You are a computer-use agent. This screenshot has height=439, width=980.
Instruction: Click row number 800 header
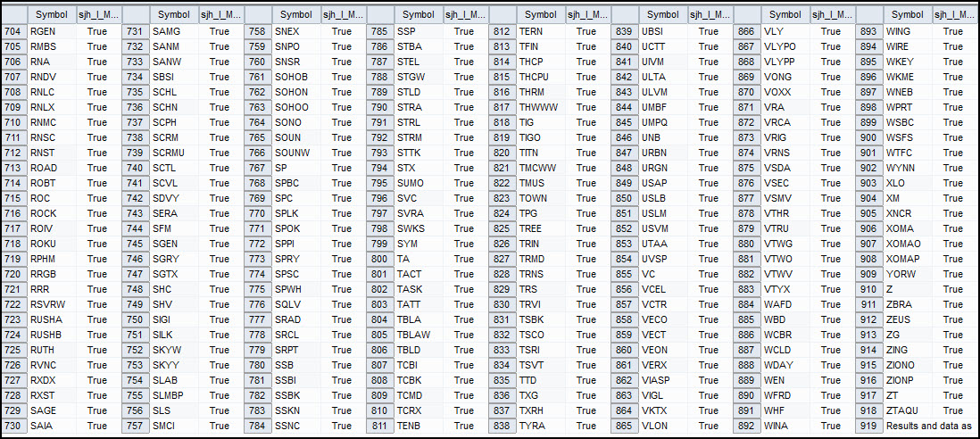[x=380, y=259]
